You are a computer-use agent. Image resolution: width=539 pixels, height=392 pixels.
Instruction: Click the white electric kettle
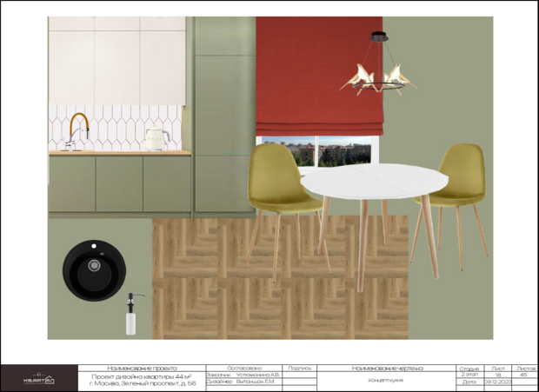pos(157,138)
